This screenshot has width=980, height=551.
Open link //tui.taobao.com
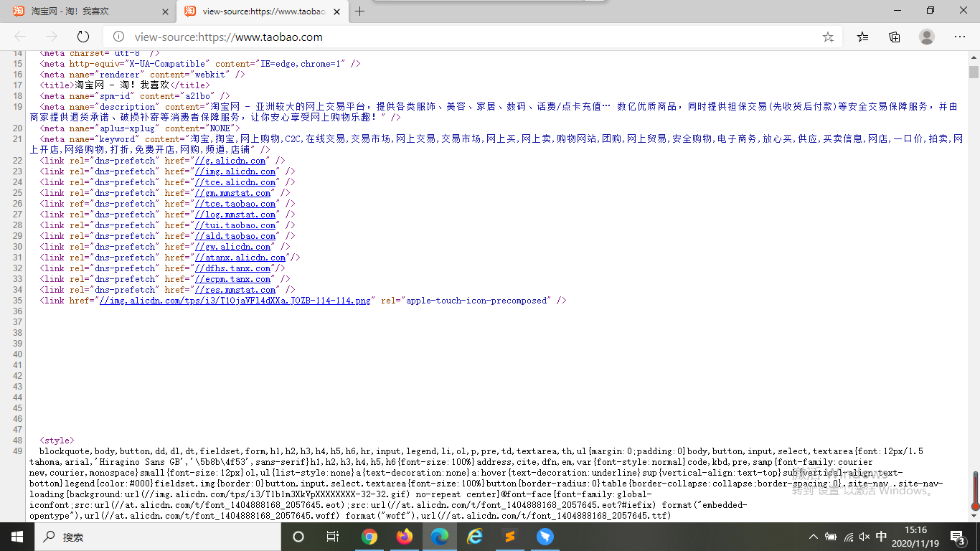tap(235, 225)
